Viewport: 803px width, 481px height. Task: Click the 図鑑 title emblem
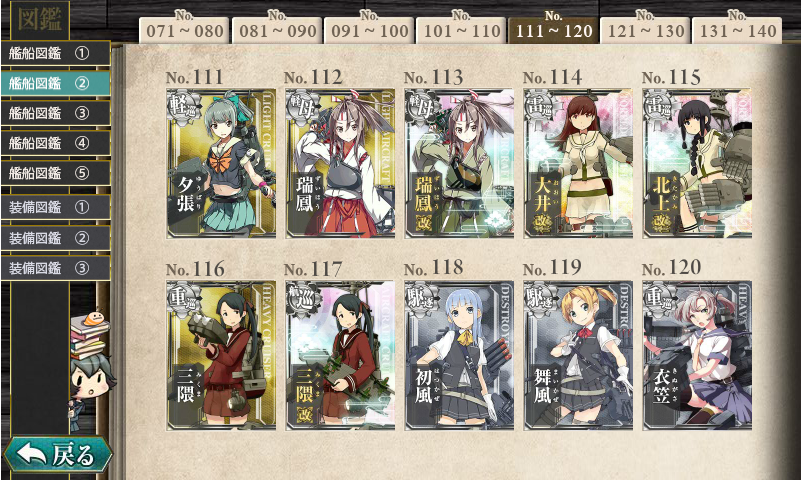click(40, 19)
